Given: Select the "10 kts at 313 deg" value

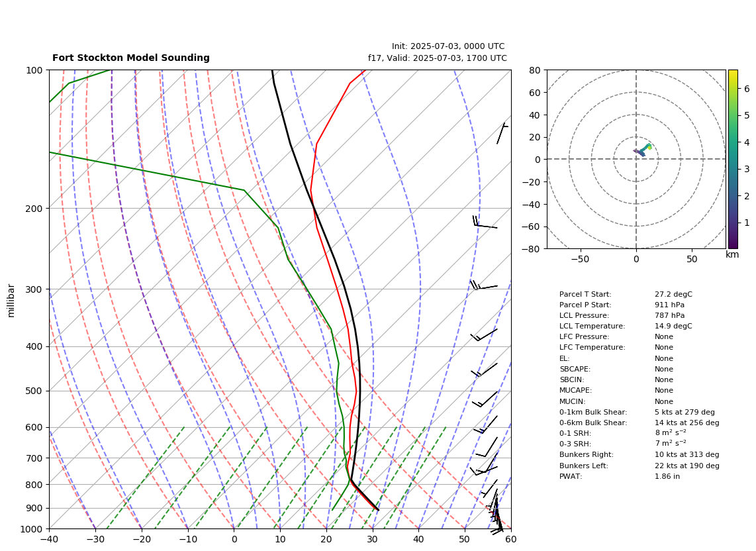Looking at the screenshot, I should (x=687, y=454).
